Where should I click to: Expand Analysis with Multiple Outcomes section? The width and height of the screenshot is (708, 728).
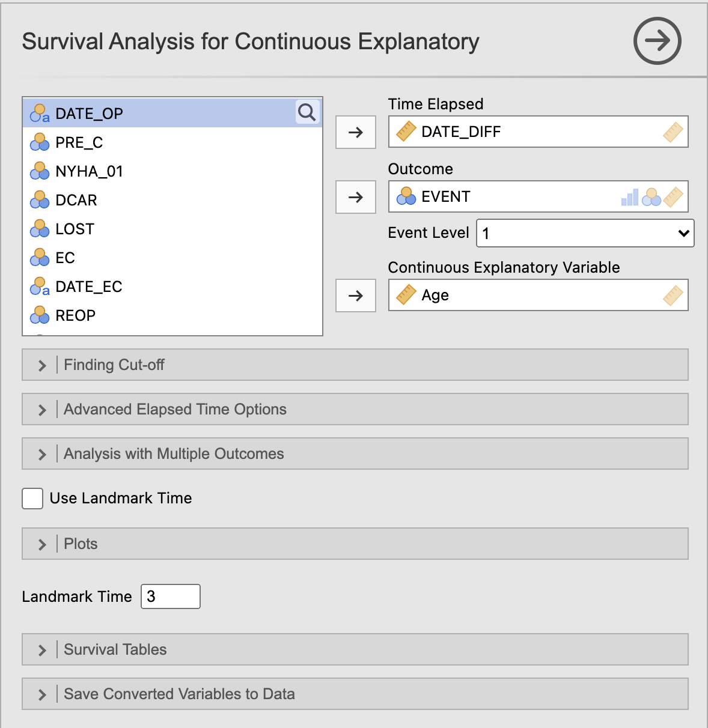pos(355,453)
